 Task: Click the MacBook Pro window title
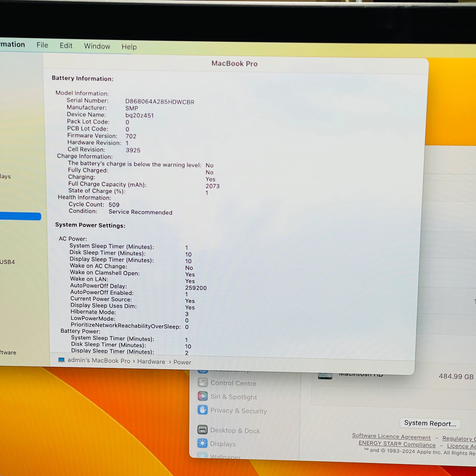pos(235,64)
